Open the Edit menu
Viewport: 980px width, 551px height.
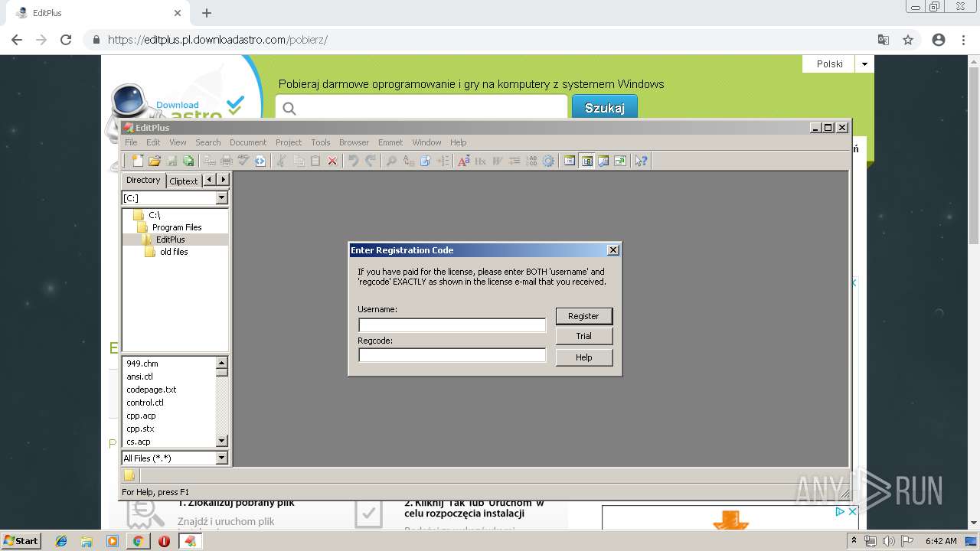coord(153,142)
